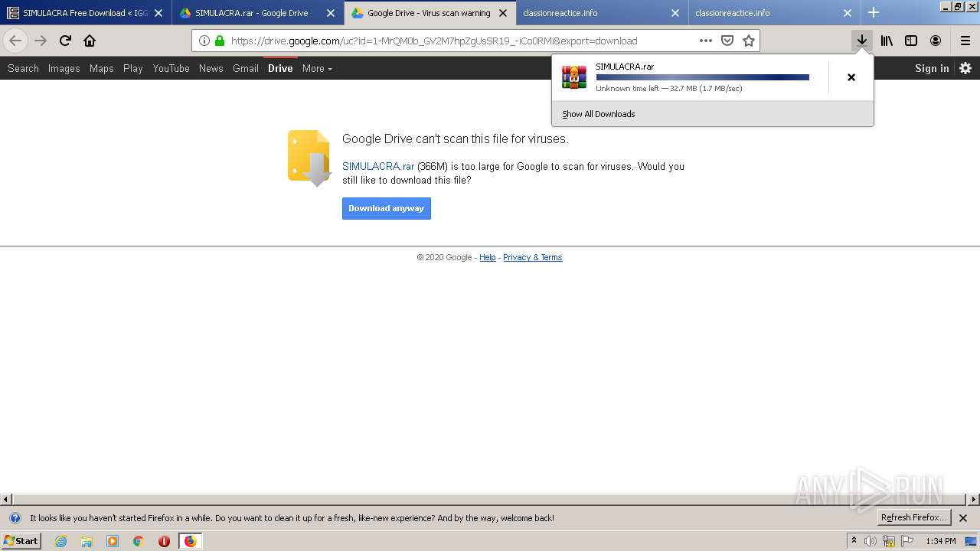Click the horizontal scrollbar track
980x551 pixels.
point(490,500)
